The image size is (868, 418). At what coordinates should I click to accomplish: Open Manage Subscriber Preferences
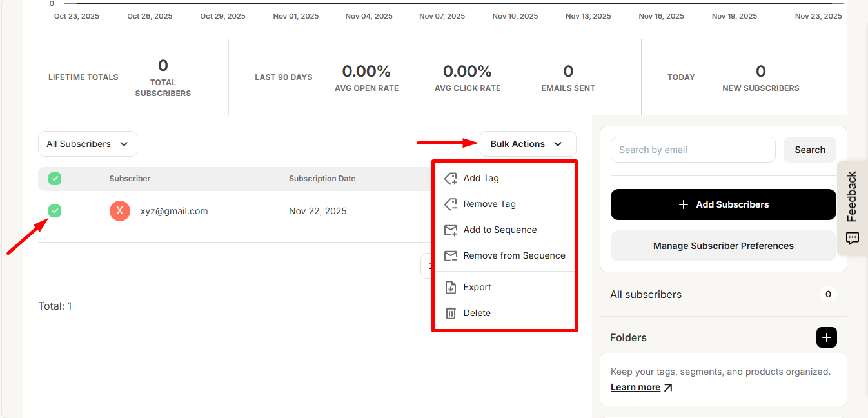tap(723, 246)
